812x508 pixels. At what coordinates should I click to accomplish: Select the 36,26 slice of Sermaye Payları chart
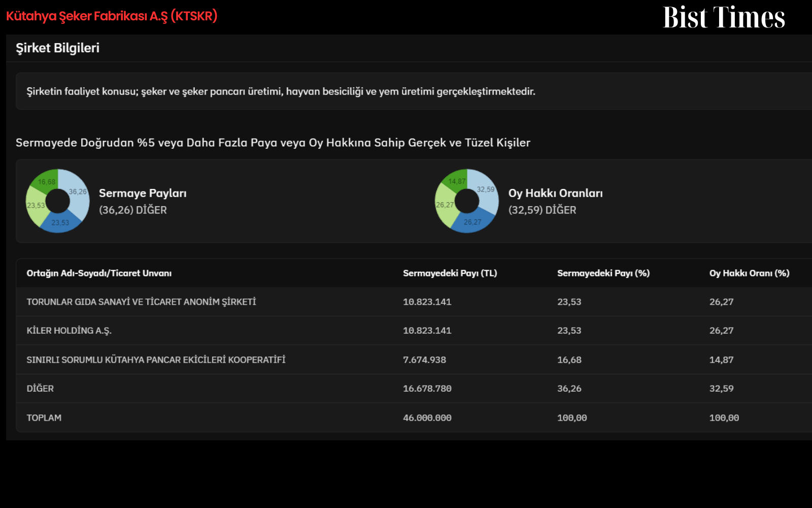(x=77, y=194)
